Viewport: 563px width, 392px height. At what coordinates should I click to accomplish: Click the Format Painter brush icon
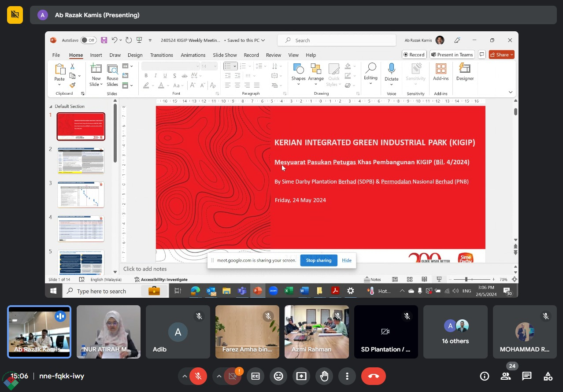(x=73, y=85)
